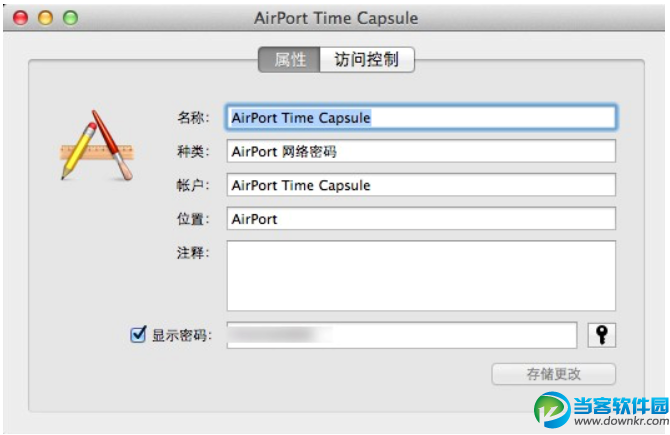Image resolution: width=670 pixels, height=435 pixels.
Task: Click into the 名称 text field
Action: pos(420,117)
